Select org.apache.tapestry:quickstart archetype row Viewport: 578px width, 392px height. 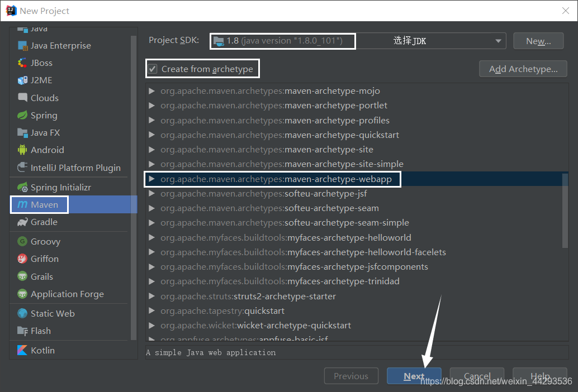(x=357, y=310)
